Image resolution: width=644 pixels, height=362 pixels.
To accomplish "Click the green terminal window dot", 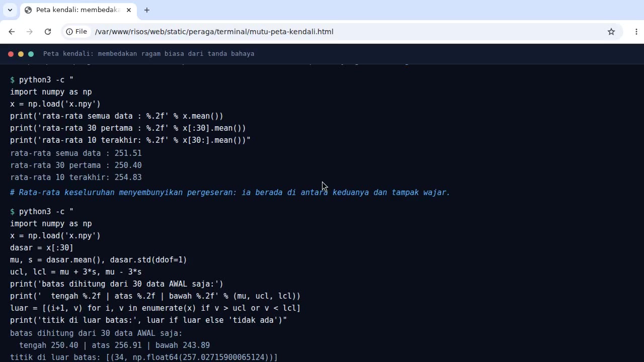I will click(x=31, y=54).
